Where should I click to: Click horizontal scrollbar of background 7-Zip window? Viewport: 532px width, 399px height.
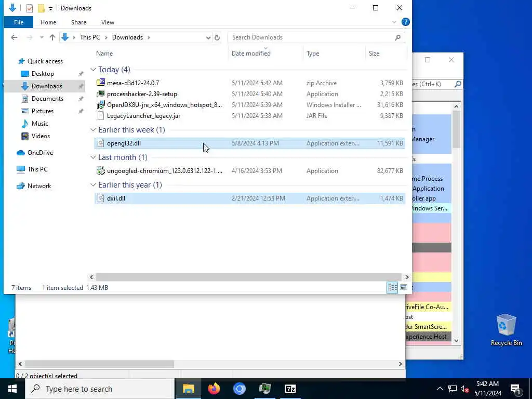coord(99,364)
